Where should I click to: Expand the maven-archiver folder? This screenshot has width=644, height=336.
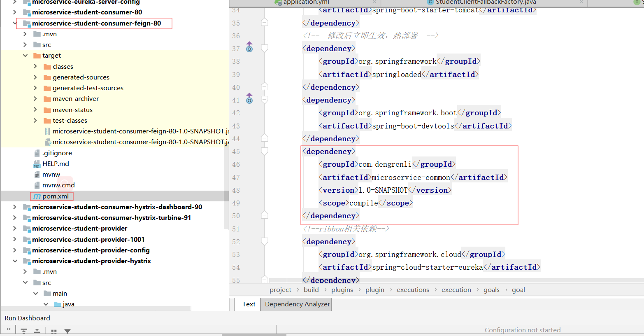(x=35, y=98)
